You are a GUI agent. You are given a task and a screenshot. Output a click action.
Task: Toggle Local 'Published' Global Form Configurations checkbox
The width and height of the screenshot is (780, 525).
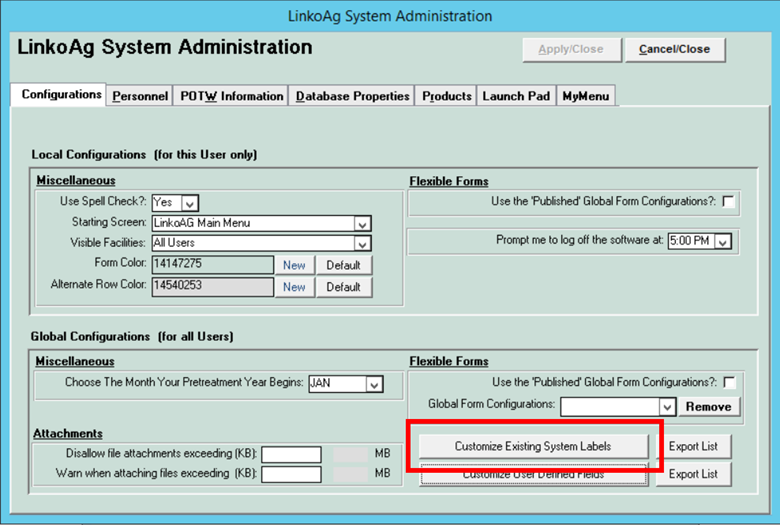point(728,202)
